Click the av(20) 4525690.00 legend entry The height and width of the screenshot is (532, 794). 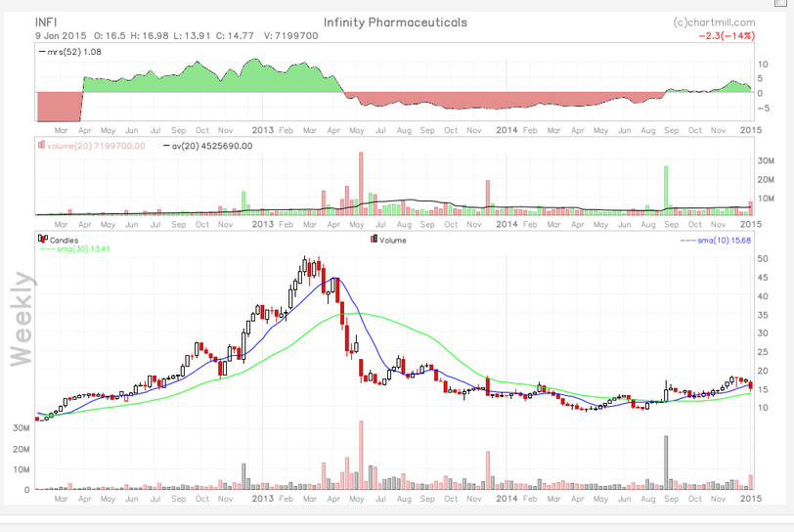click(x=207, y=146)
